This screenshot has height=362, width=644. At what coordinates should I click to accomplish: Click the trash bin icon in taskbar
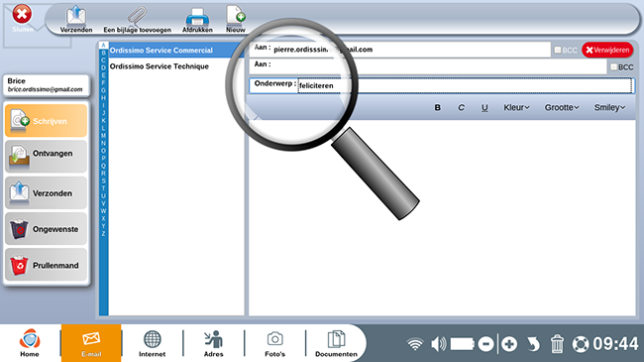click(x=557, y=344)
